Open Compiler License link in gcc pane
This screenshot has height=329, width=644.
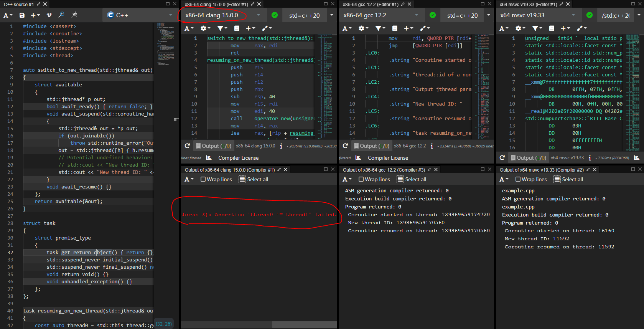(388, 158)
